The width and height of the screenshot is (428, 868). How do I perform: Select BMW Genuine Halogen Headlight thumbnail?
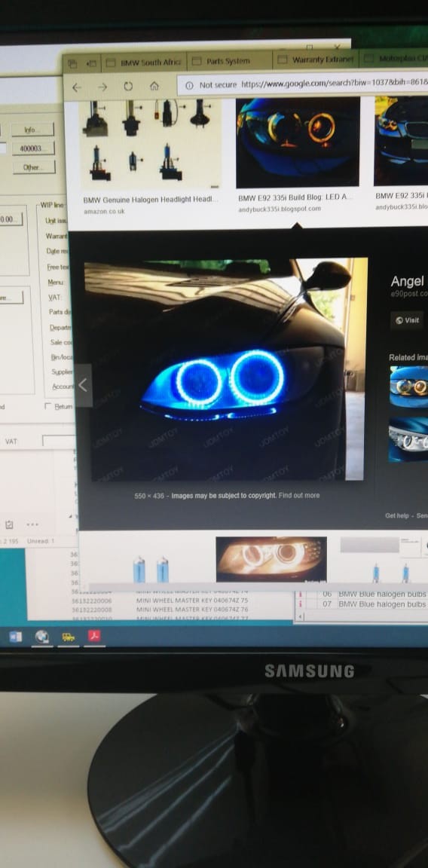click(x=149, y=145)
